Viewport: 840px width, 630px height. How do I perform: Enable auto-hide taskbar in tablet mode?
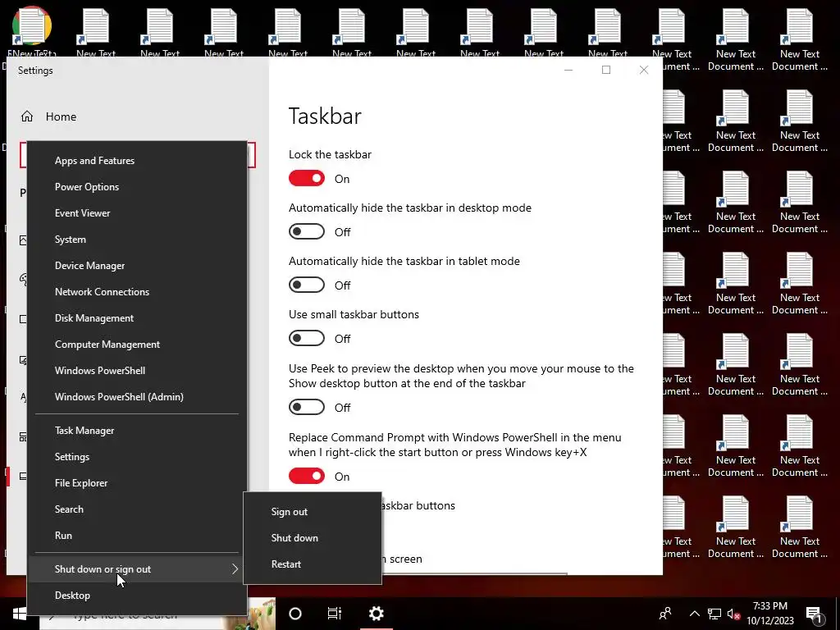click(x=307, y=285)
